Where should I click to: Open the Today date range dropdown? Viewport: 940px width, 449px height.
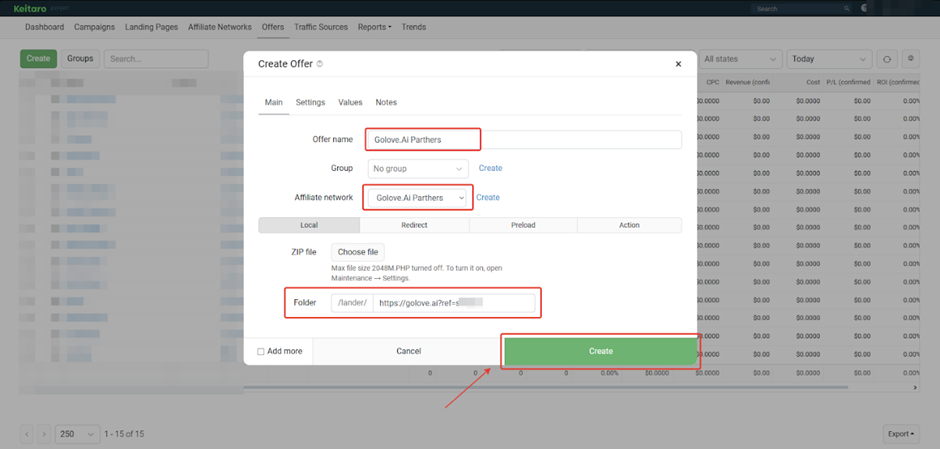(x=829, y=59)
